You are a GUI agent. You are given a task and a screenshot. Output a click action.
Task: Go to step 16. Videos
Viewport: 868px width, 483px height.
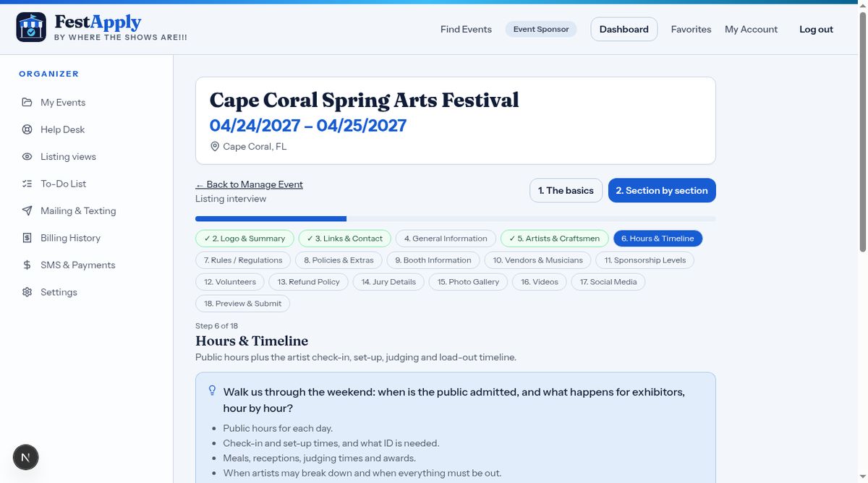(540, 282)
